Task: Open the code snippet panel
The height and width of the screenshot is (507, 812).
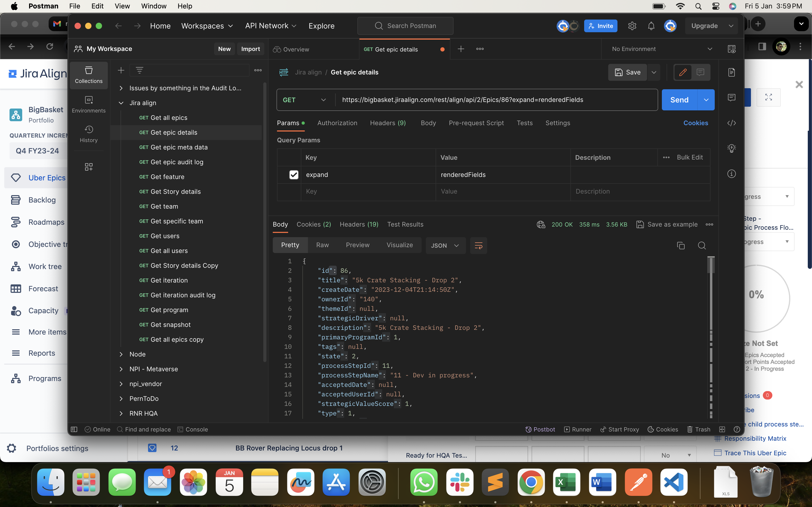Action: coord(732,123)
